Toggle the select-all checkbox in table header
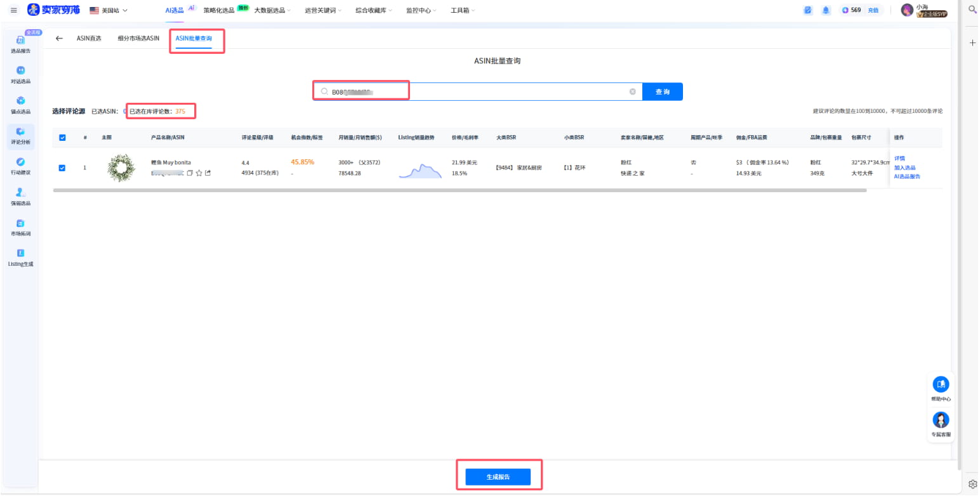 [x=62, y=138]
